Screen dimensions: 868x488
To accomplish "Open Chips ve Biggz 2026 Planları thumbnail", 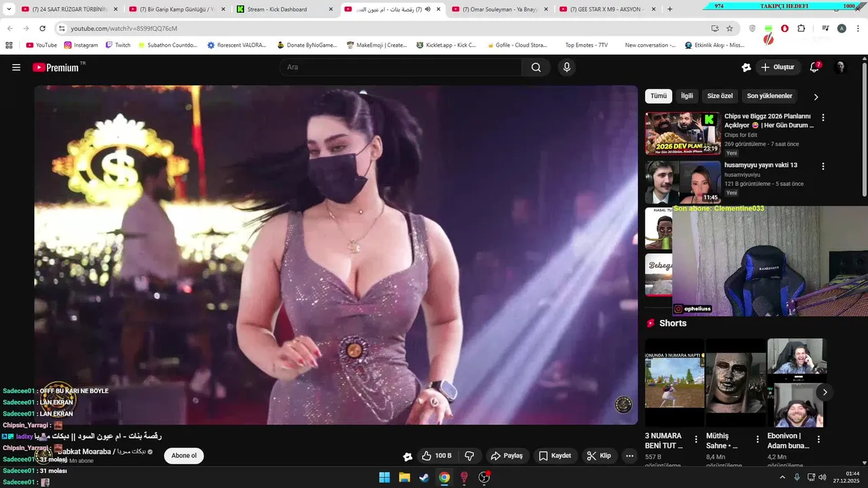I will point(683,134).
